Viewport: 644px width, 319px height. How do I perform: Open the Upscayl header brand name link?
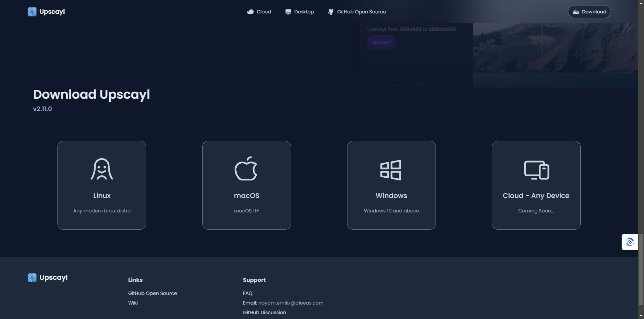point(52,12)
